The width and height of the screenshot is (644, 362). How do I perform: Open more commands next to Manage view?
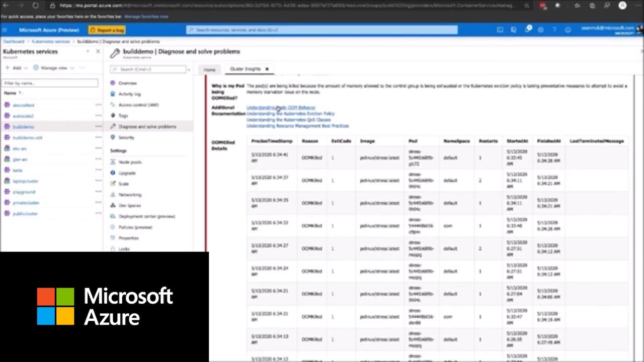click(83, 67)
